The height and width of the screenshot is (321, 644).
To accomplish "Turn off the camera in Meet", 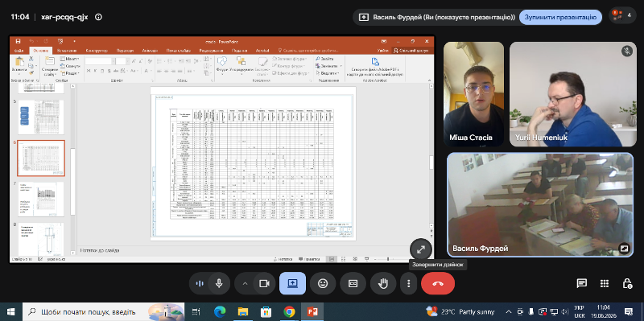I will point(264,283).
